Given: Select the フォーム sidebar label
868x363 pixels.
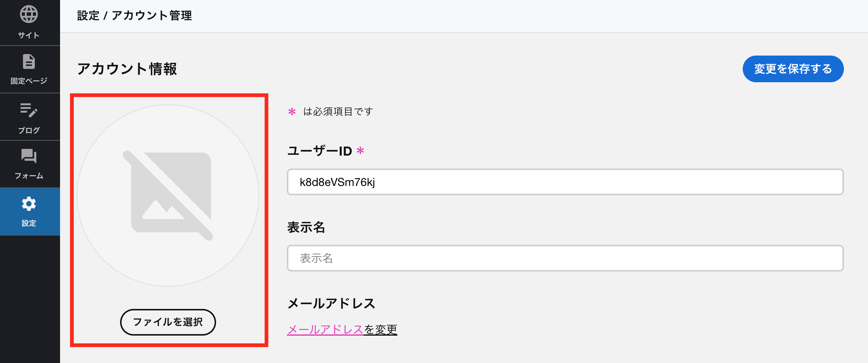Looking at the screenshot, I should point(29,176).
